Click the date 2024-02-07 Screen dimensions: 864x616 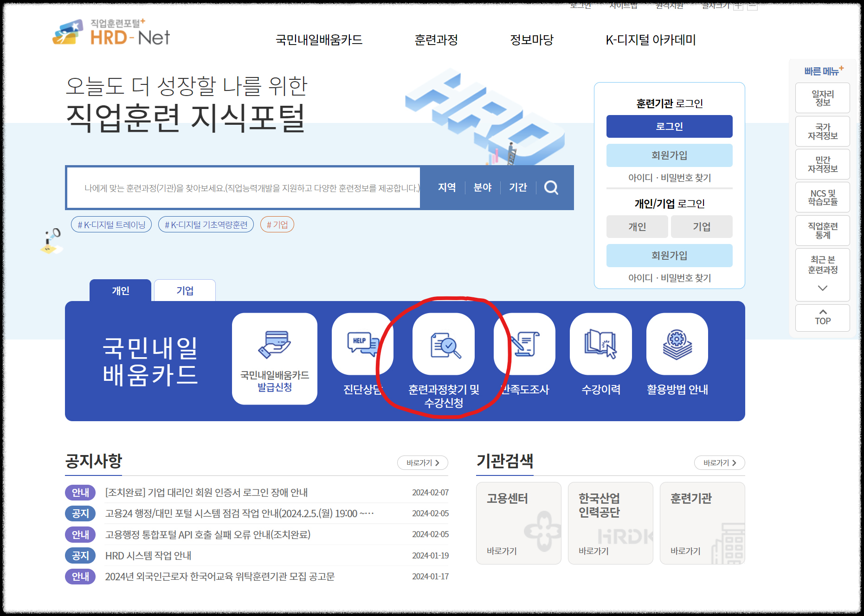[430, 492]
